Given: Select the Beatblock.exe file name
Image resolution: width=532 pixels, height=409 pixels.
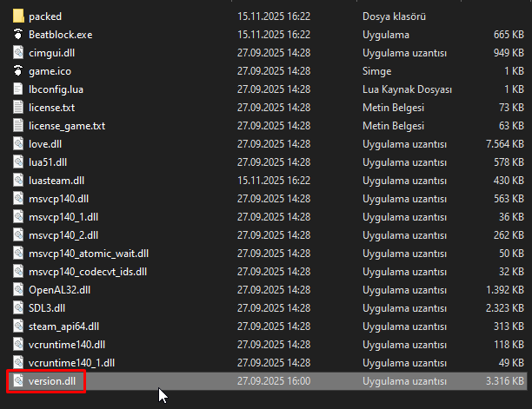Looking at the screenshot, I should [x=60, y=35].
